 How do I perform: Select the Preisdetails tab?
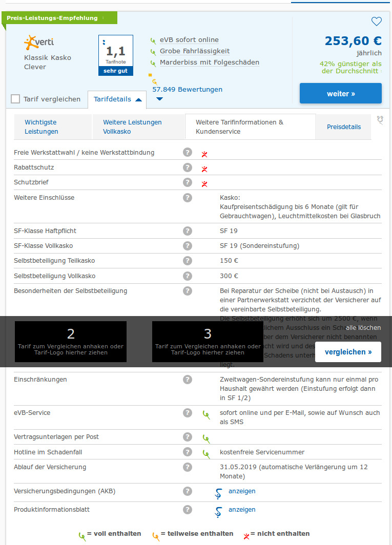click(343, 127)
